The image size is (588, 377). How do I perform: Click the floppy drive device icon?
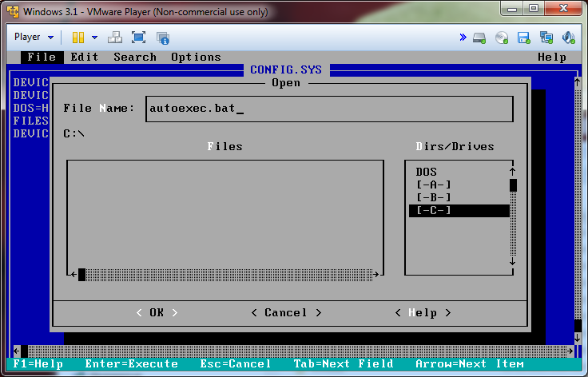click(524, 38)
